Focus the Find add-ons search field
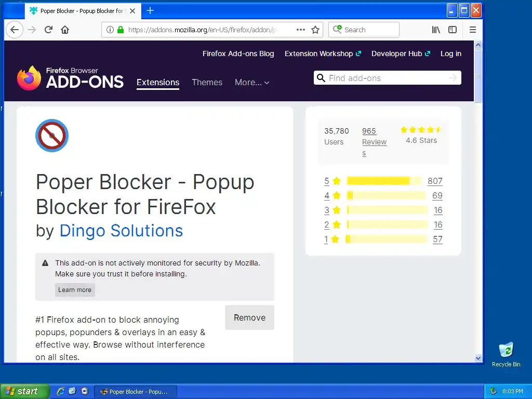This screenshot has height=399, width=532. (387, 78)
